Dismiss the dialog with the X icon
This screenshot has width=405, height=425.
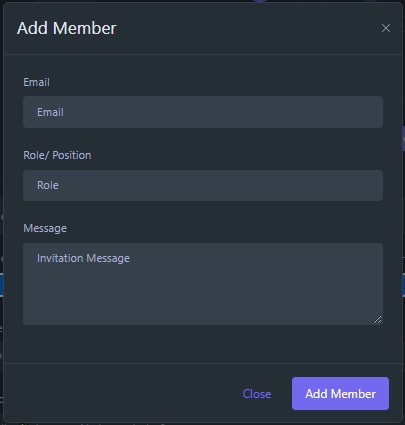pos(386,28)
